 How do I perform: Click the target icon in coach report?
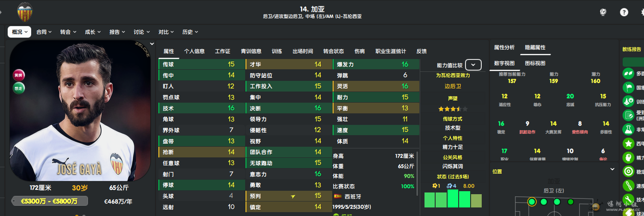628,172
